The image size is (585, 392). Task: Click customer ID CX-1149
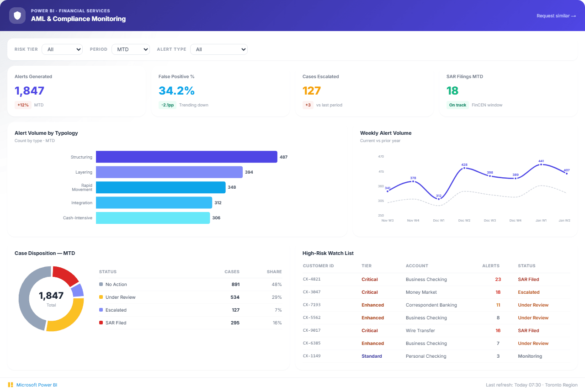[312, 356]
